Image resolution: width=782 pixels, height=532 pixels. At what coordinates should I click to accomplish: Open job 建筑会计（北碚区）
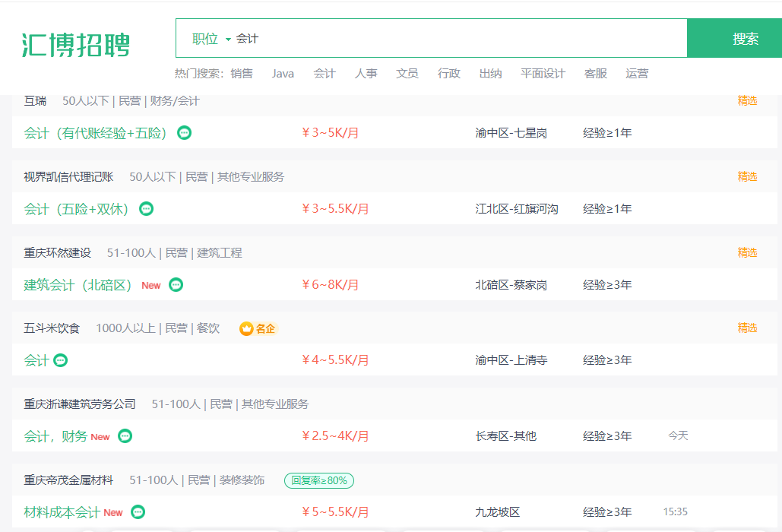pyautogui.click(x=78, y=285)
